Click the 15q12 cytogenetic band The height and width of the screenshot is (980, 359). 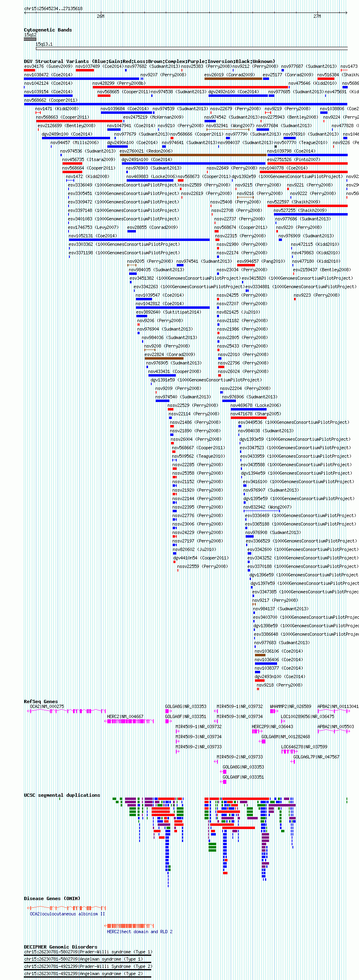[30, 39]
